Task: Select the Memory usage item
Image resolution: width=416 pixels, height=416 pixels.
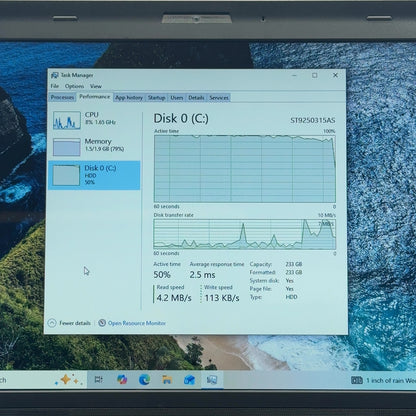Action: [94, 147]
